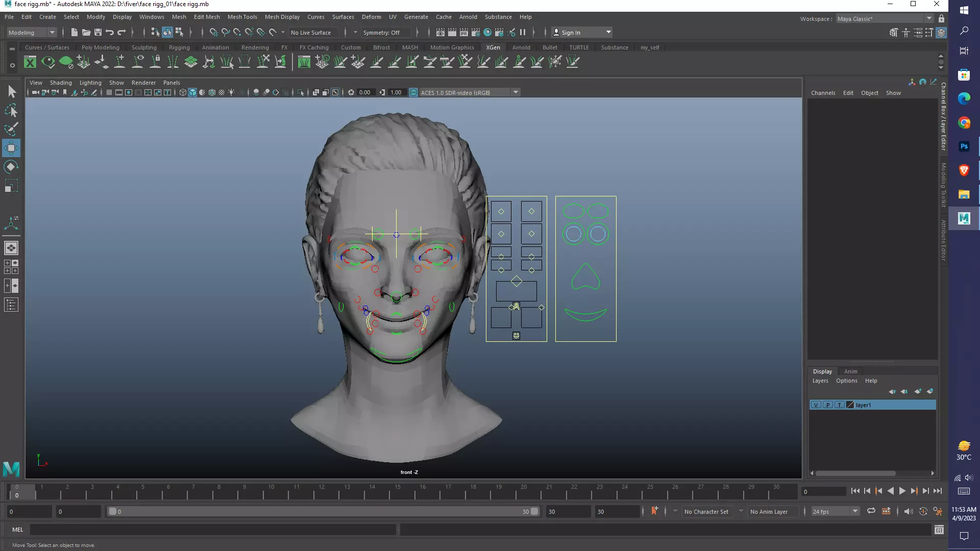Toggle playback P box of layer1
This screenshot has height=551, width=980.
[x=827, y=405]
